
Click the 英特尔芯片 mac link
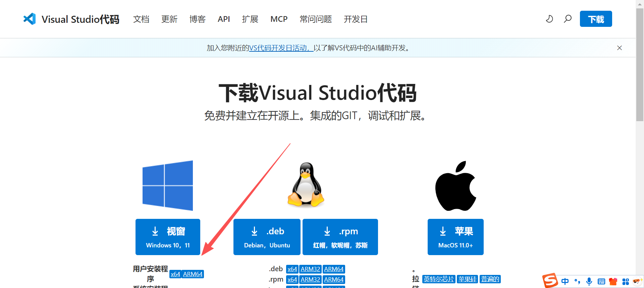click(439, 279)
